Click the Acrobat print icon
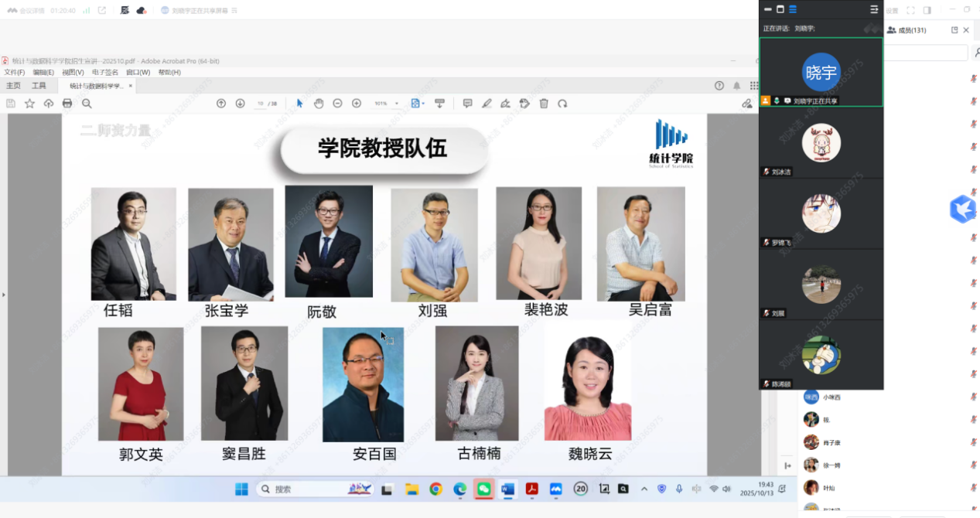The image size is (980, 518). [x=67, y=104]
